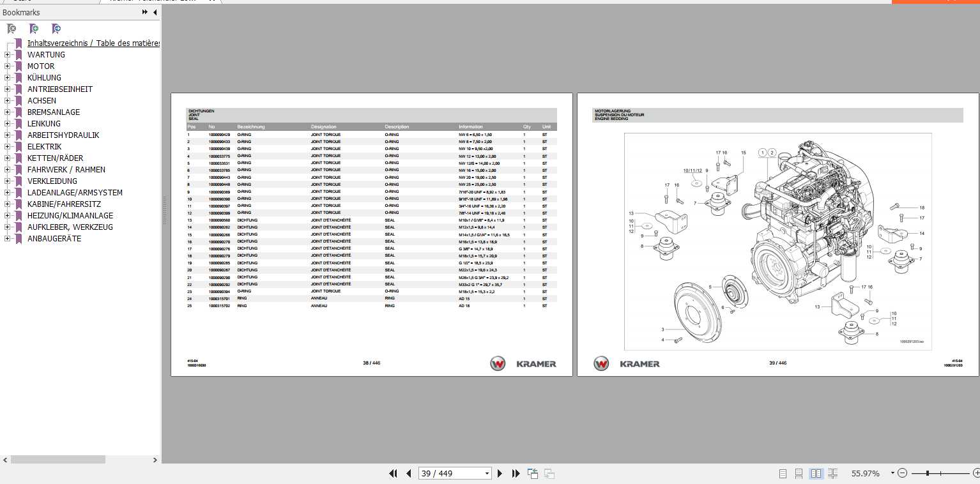Click the Bookmarks scrollbar right arrow
Screen dimensions: 980x484
point(155,460)
